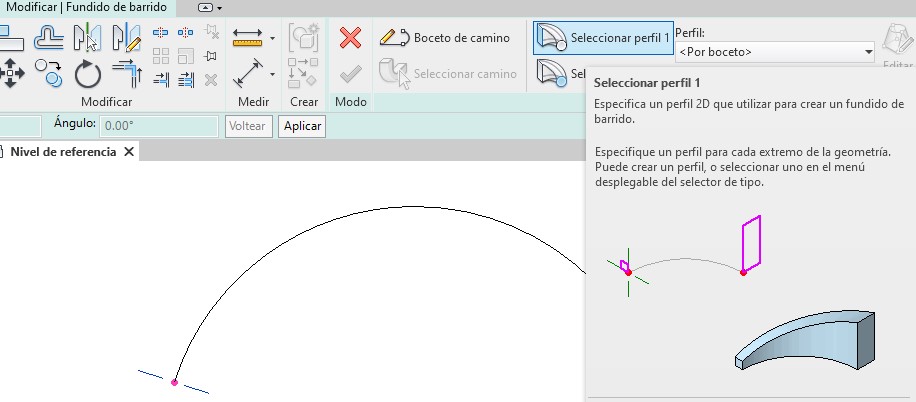Image resolution: width=916 pixels, height=402 pixels.
Task: Expand the ribbon display options dropdown
Action: 210,7
